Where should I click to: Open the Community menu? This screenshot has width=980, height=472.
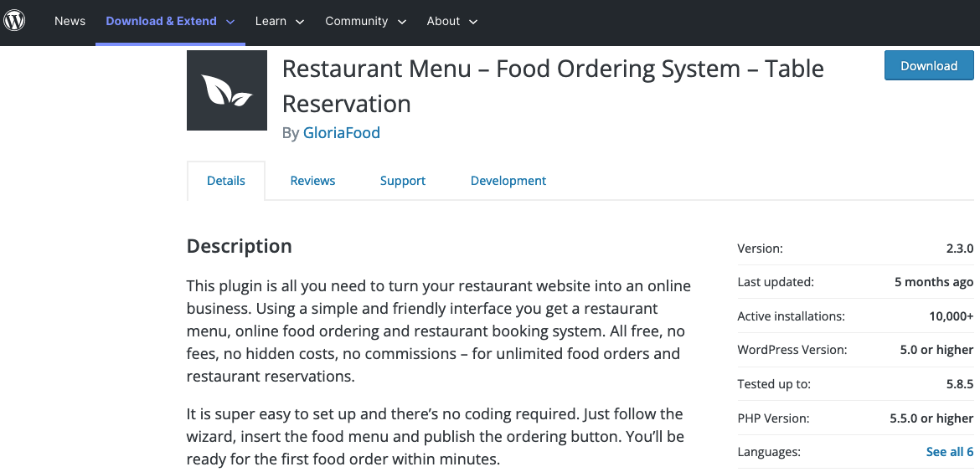point(356,21)
